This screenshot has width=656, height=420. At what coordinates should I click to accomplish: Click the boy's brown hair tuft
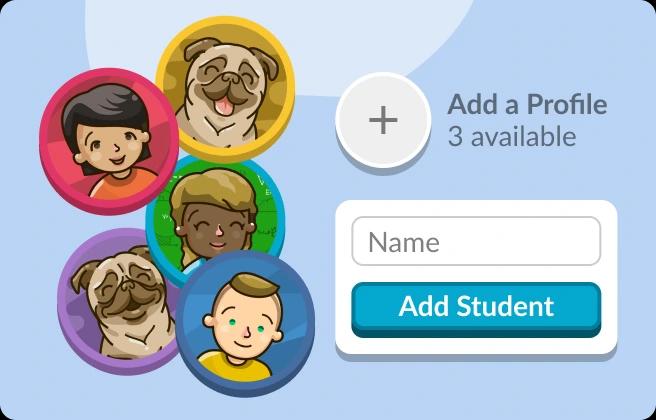(x=254, y=285)
